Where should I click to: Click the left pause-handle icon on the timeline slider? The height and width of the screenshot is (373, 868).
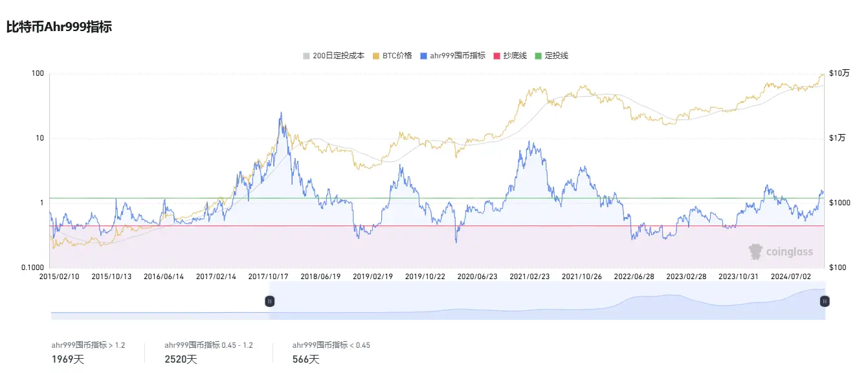coord(270,300)
